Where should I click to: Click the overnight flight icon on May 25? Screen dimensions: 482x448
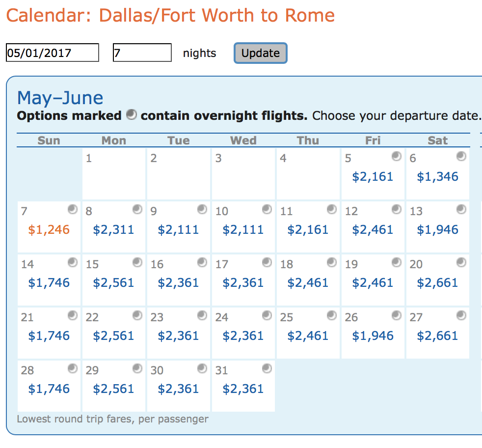click(x=332, y=315)
